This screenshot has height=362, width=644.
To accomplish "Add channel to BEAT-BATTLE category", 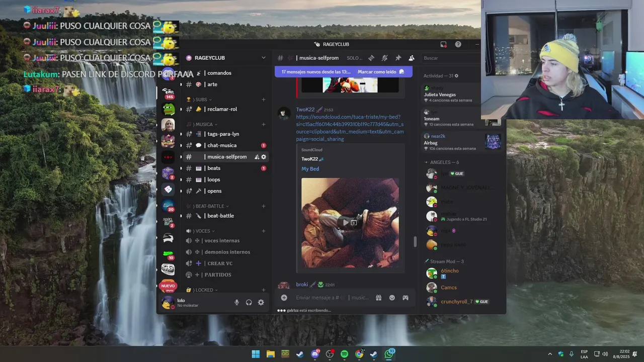I will pos(263,206).
